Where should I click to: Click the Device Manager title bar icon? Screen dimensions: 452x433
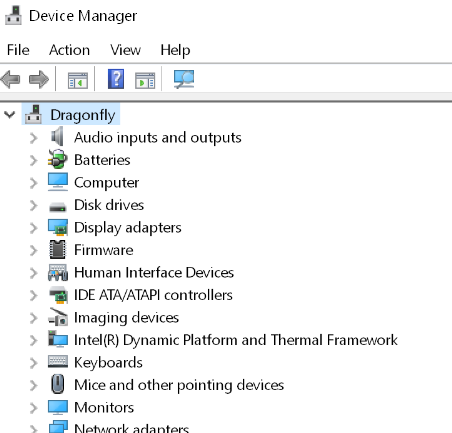(x=13, y=16)
